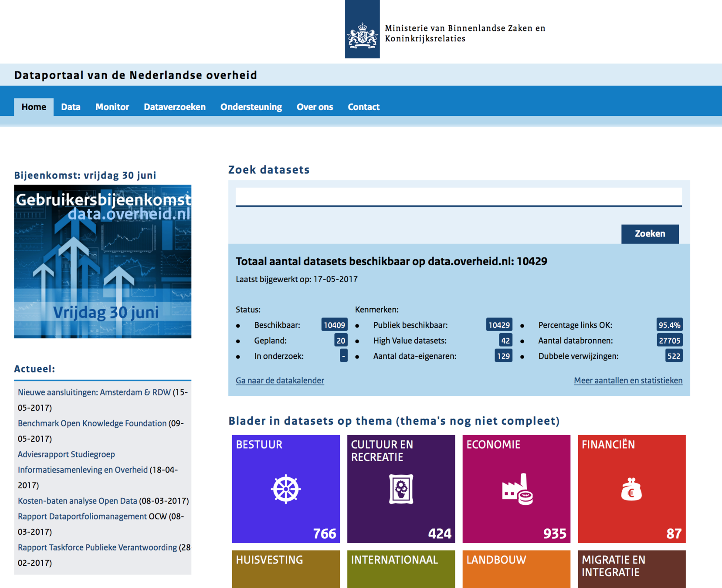722x588 pixels.
Task: Click the 'Bijeenkomst: vrijdag 30 juni' heading
Action: coord(85,175)
